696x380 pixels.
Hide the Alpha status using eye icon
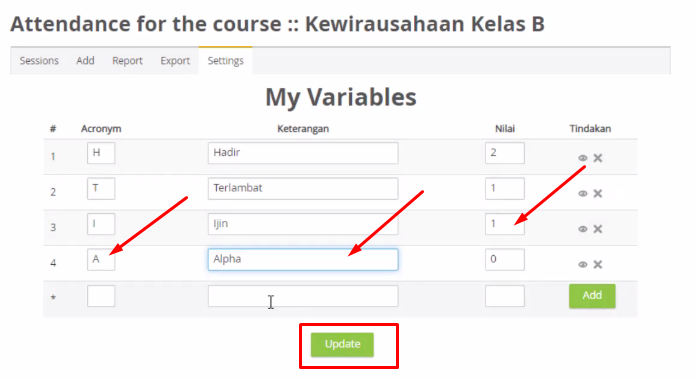tap(583, 265)
